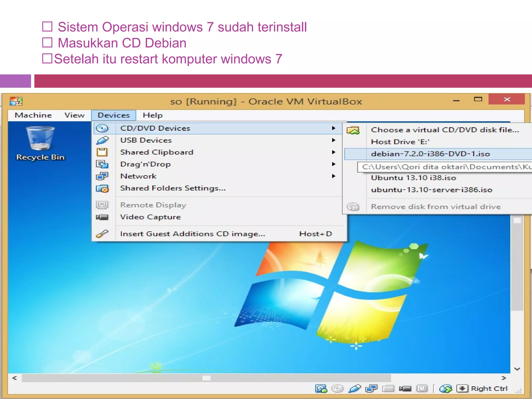Image resolution: width=532 pixels, height=399 pixels.
Task: Select Ubuntu 13.10 i38.iso disk image
Action: click(x=413, y=178)
